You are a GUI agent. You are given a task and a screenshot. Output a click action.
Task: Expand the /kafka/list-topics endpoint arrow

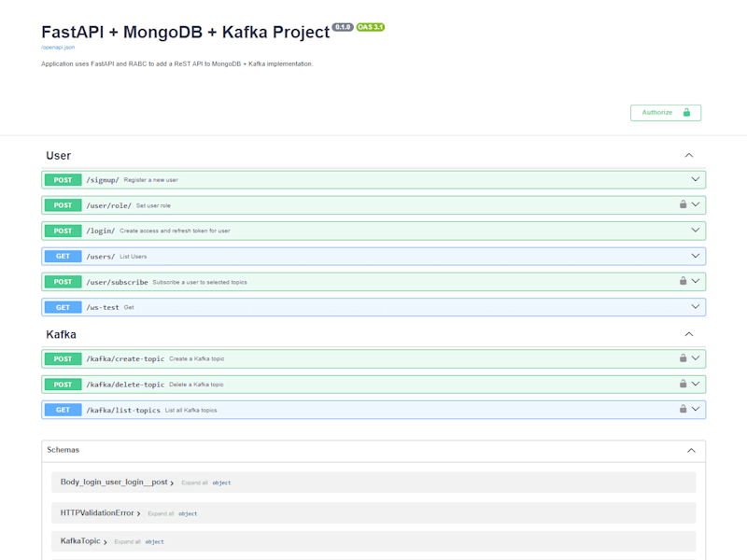click(696, 410)
